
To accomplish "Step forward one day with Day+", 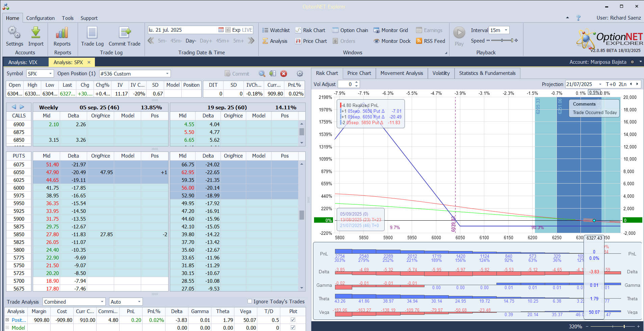I will 206,41.
